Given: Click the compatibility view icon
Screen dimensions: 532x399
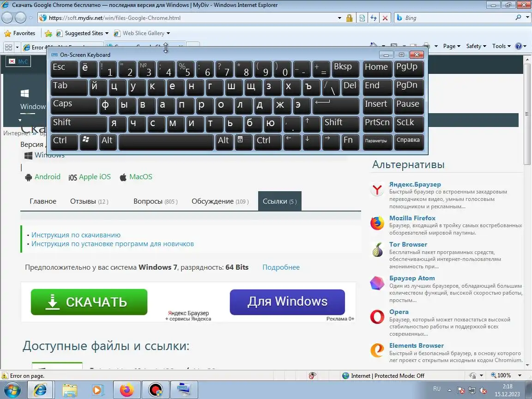Looking at the screenshot, I should click(x=362, y=18).
